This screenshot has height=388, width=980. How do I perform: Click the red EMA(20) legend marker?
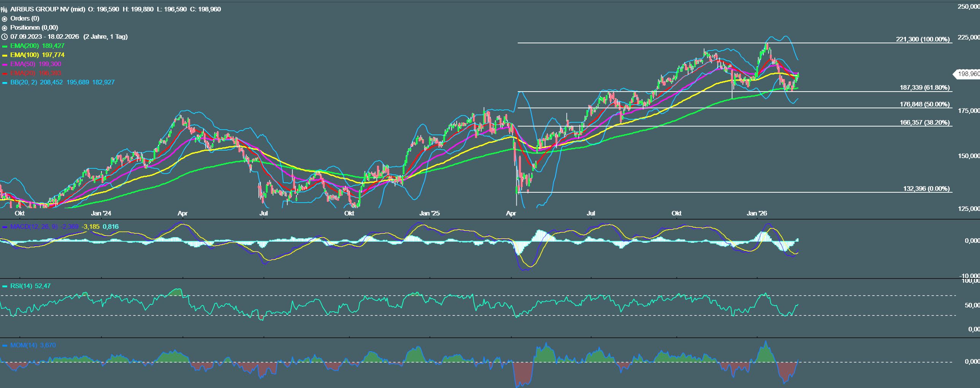pyautogui.click(x=5, y=73)
